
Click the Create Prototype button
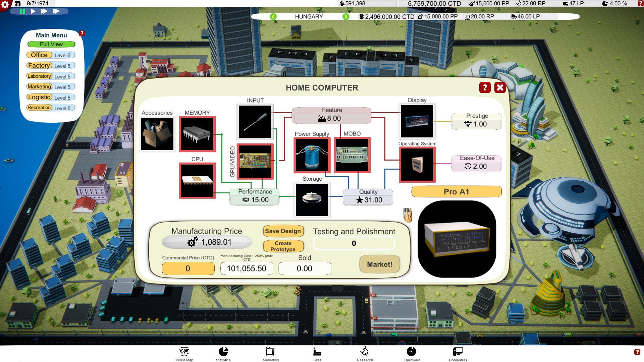pyautogui.click(x=283, y=246)
